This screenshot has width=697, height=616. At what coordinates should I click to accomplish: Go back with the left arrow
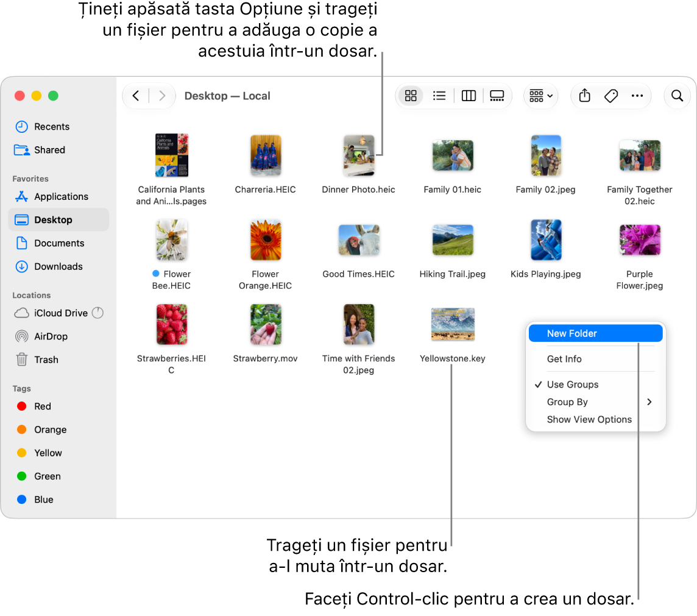click(x=136, y=96)
